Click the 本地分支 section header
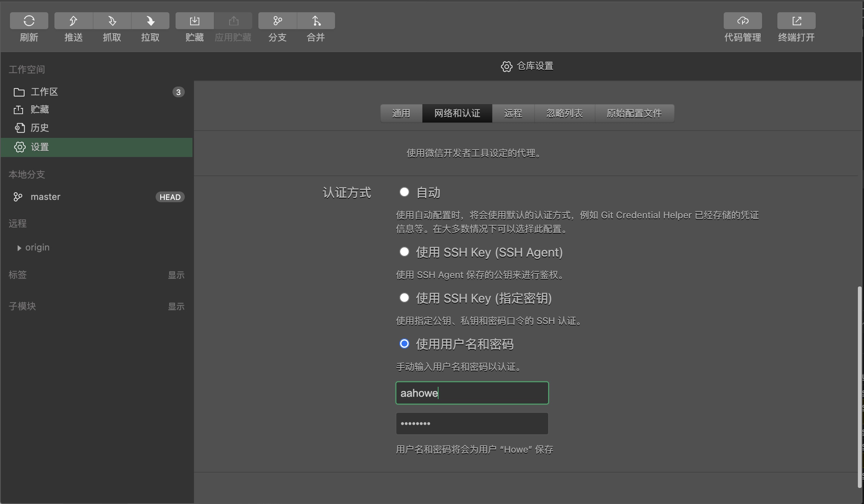The image size is (864, 504). click(27, 174)
